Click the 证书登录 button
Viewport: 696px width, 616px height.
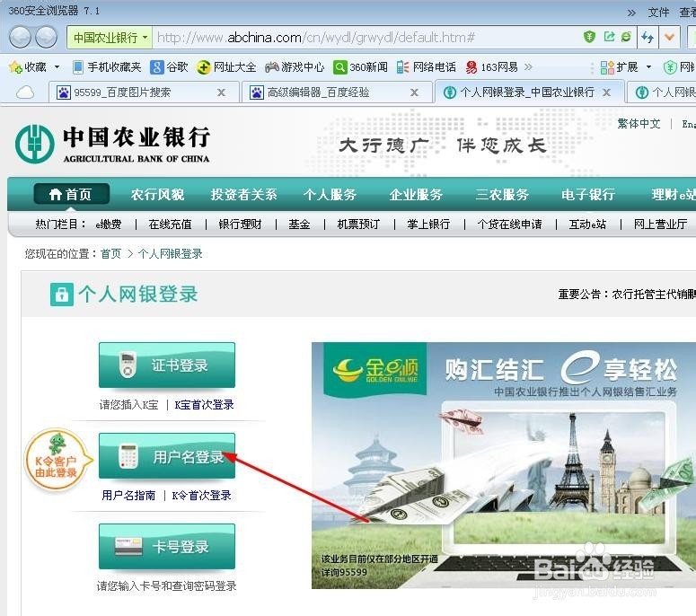point(167,365)
